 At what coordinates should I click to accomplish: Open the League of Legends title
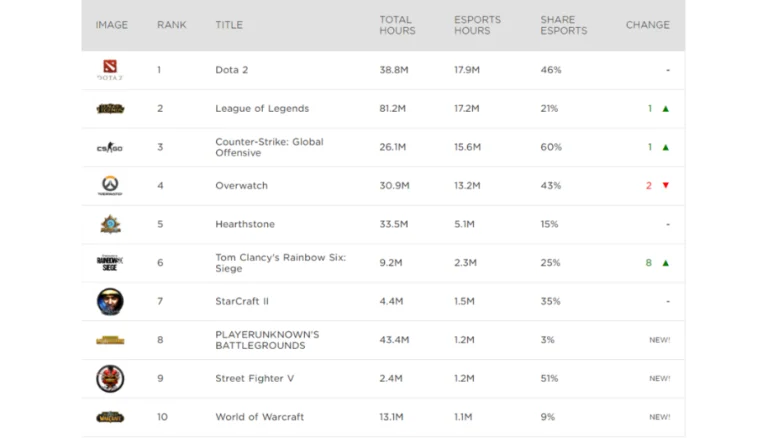(x=262, y=108)
